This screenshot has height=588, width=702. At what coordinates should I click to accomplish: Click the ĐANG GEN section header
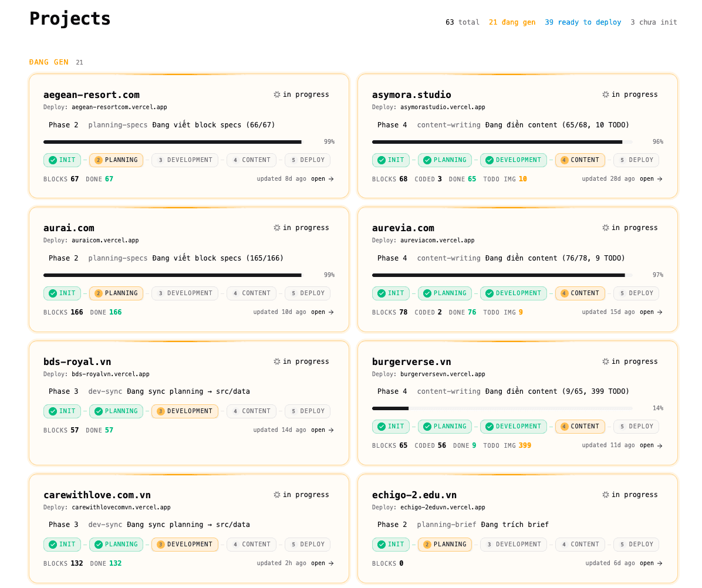tap(49, 62)
